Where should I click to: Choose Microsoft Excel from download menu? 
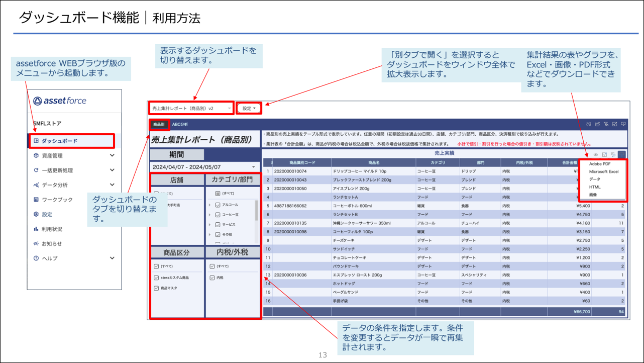pos(603,171)
